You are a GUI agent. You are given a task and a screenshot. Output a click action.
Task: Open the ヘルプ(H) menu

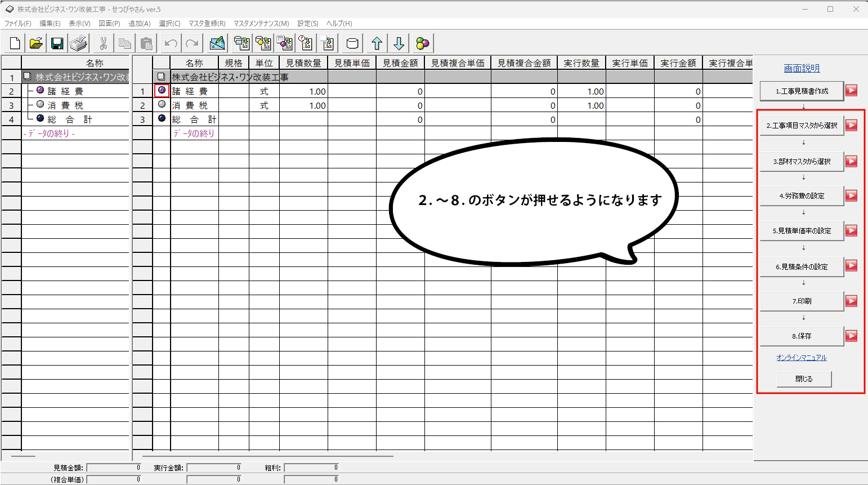(339, 24)
